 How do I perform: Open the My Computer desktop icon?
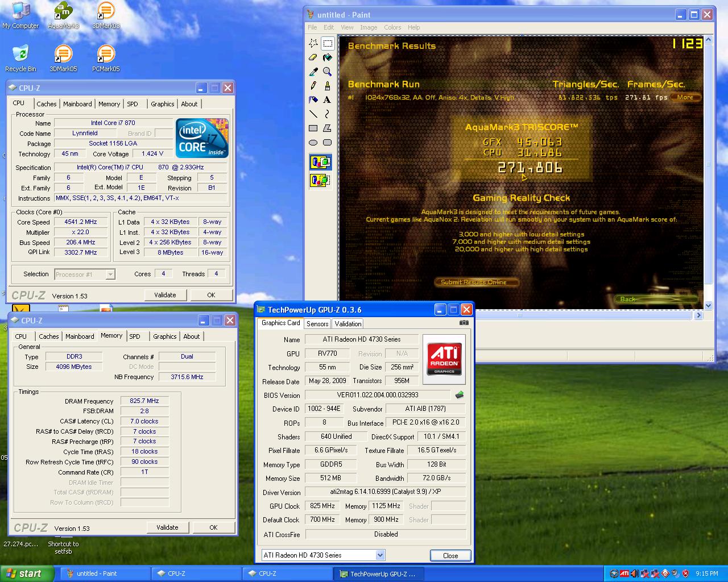pyautogui.click(x=20, y=15)
